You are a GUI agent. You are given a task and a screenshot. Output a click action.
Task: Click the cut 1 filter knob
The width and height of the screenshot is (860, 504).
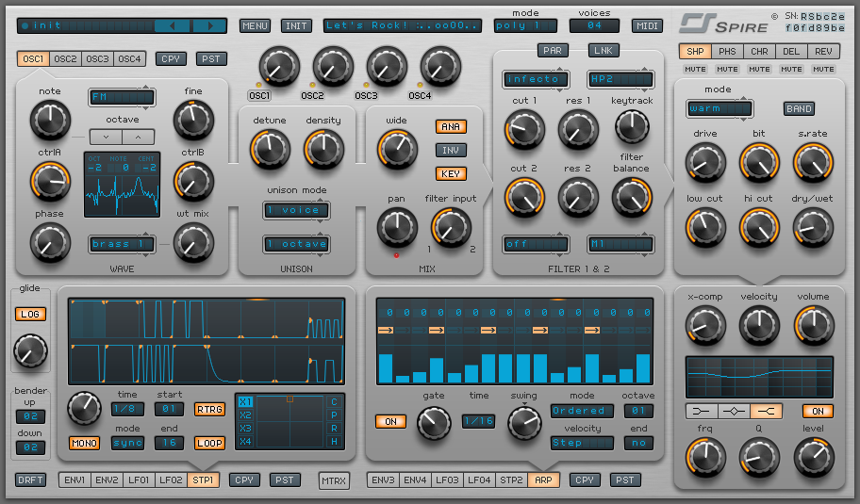524,130
